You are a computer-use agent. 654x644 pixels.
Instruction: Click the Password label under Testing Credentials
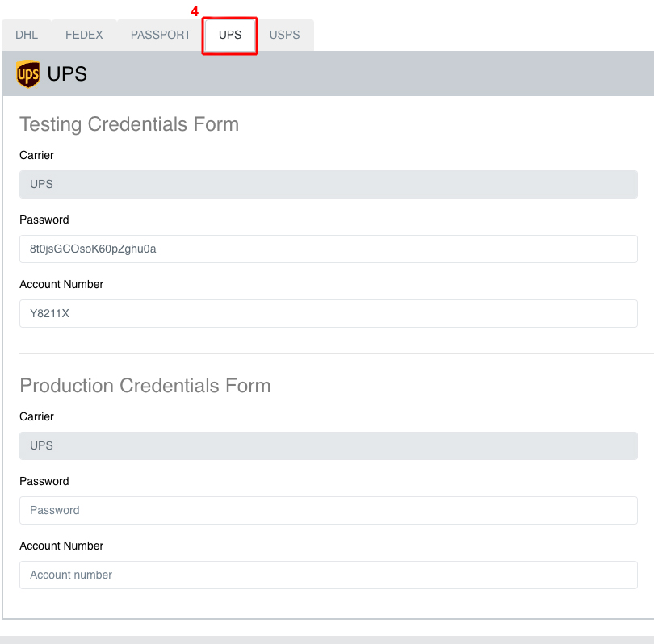click(44, 220)
